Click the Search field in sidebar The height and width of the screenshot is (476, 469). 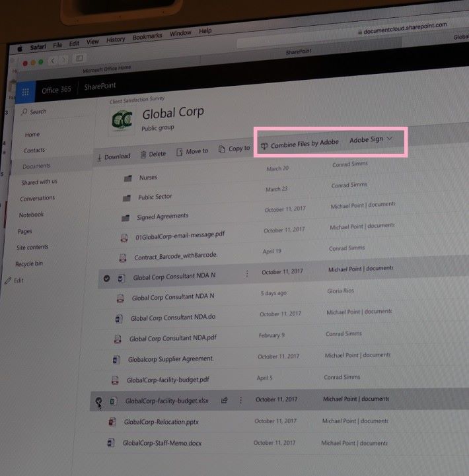55,111
